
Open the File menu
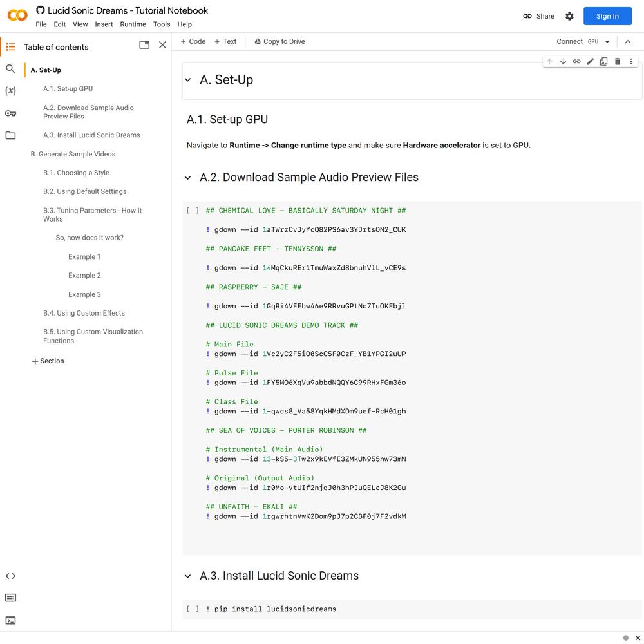pyautogui.click(x=41, y=24)
